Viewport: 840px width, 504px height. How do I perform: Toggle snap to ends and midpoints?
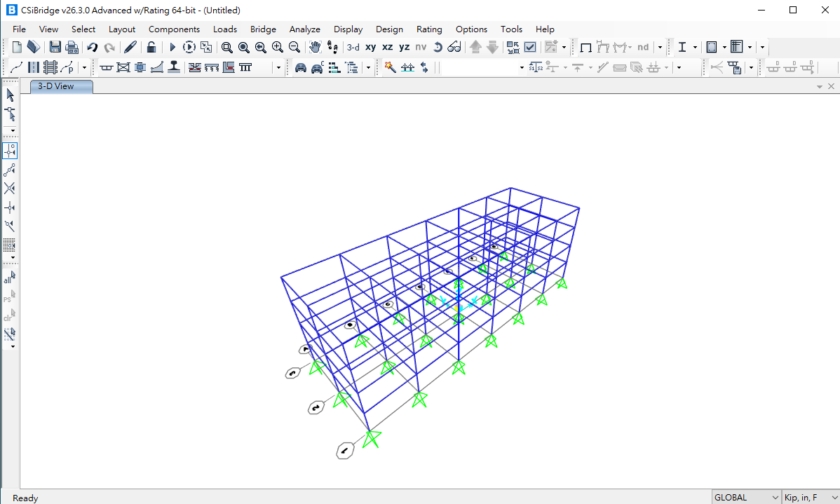[10, 170]
